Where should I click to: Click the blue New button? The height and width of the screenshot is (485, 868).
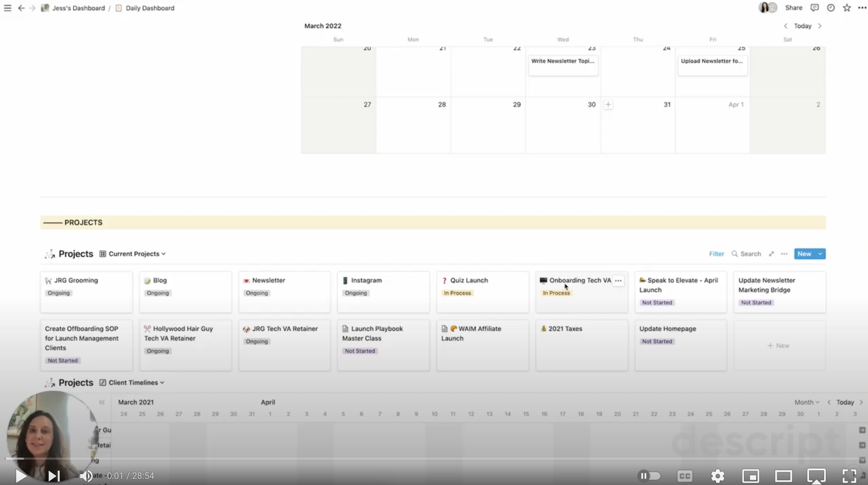pos(804,254)
